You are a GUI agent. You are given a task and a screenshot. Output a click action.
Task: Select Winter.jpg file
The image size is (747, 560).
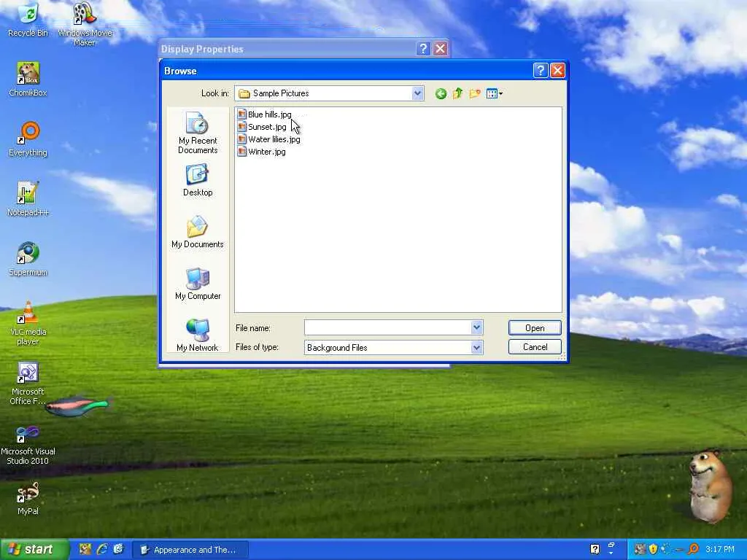point(262,152)
